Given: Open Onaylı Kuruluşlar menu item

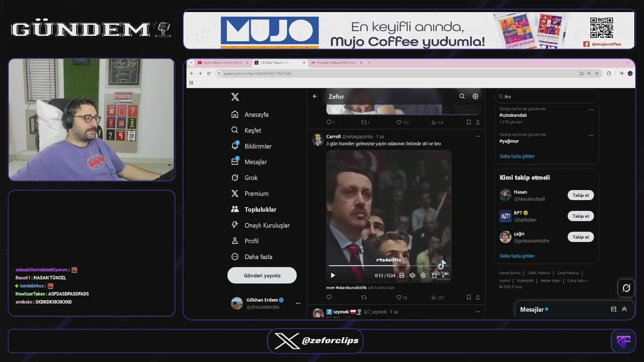Looking at the screenshot, I should pyautogui.click(x=260, y=225).
